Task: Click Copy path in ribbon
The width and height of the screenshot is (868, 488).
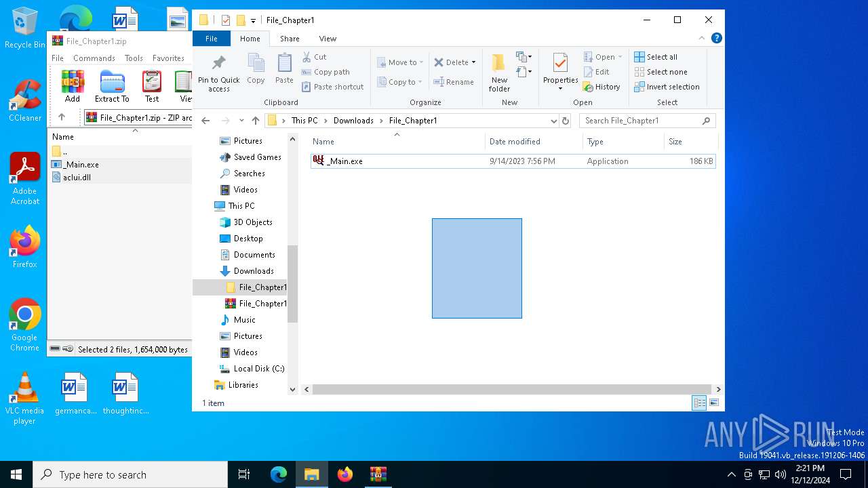Action: click(325, 72)
